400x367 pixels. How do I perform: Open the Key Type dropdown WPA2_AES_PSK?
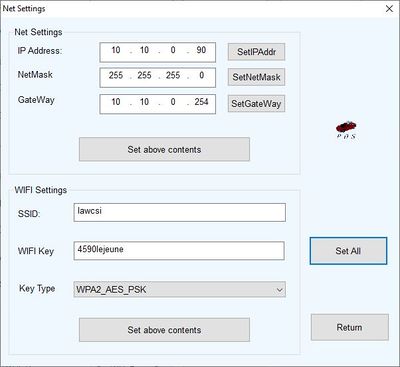point(180,289)
